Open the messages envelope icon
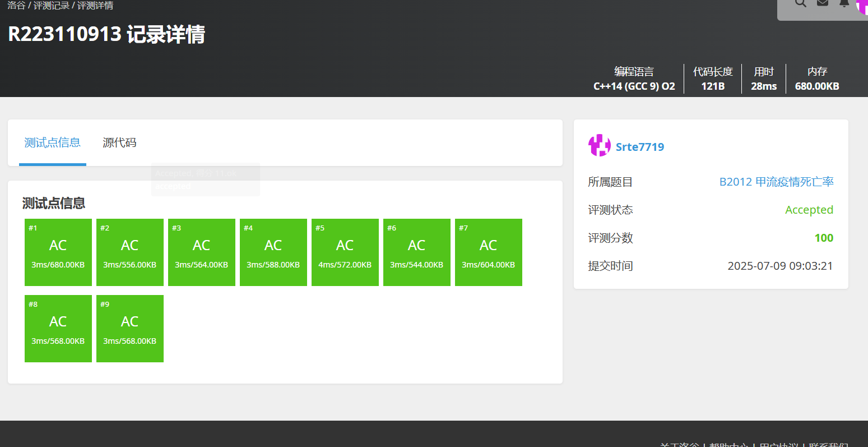The image size is (868, 447). click(823, 2)
